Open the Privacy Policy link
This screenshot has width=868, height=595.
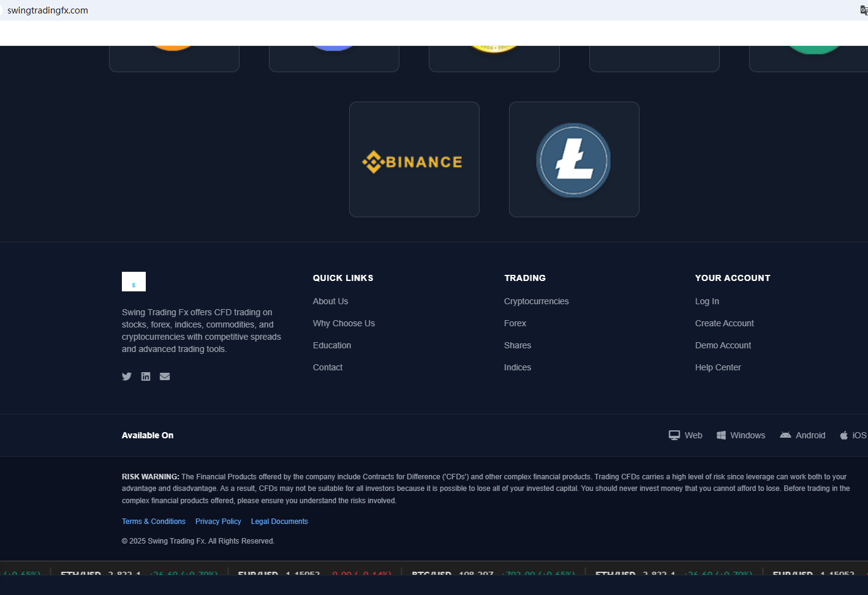click(x=218, y=522)
